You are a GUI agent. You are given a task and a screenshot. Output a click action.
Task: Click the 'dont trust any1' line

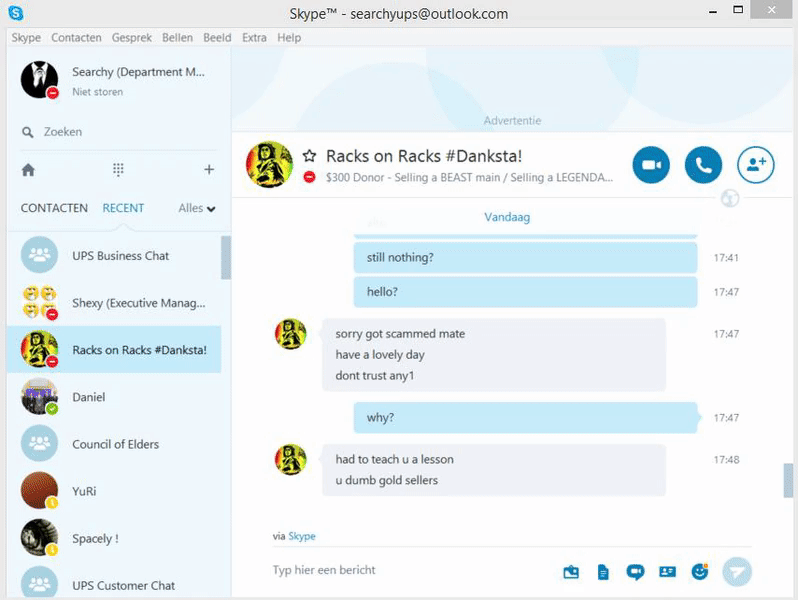tap(375, 376)
